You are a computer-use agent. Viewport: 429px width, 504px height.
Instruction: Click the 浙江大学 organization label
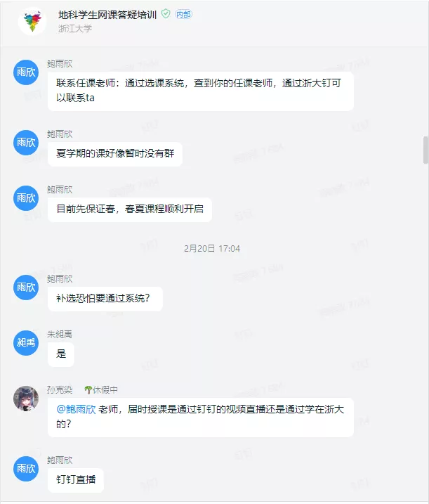pos(75,29)
